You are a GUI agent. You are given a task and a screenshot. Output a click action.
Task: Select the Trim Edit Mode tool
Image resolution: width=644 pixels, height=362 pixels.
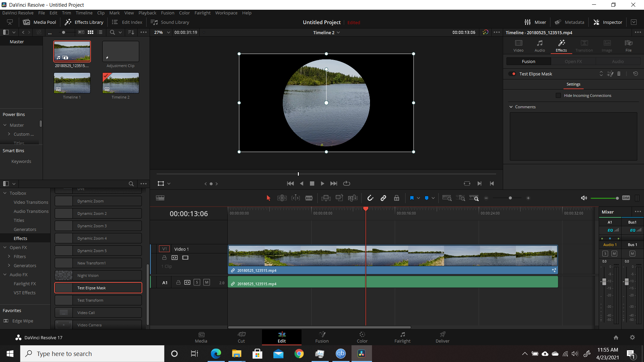tap(282, 198)
